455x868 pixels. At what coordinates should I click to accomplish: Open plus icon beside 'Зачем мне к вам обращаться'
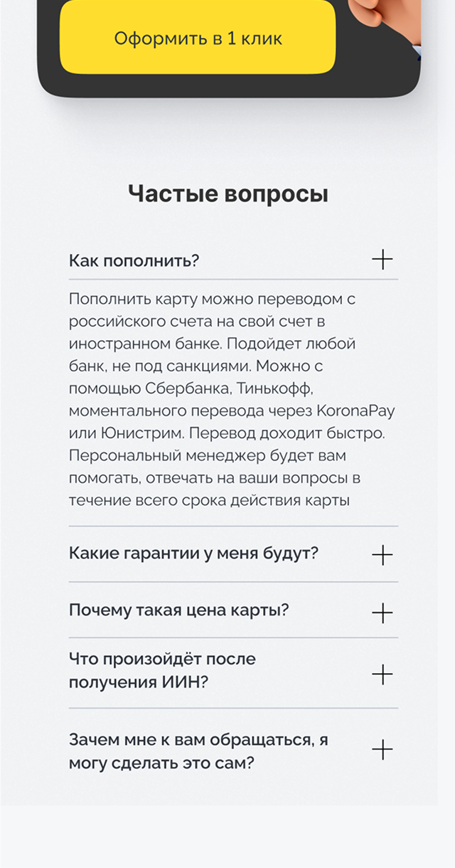(382, 749)
